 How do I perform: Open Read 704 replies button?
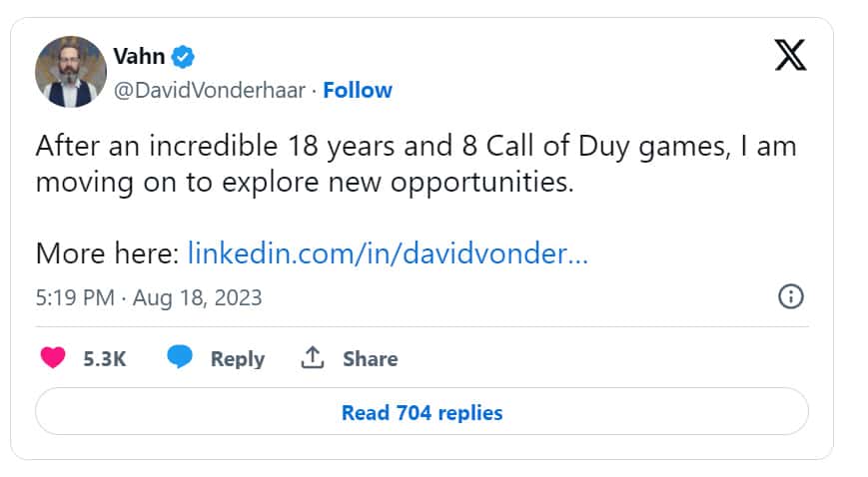422,411
